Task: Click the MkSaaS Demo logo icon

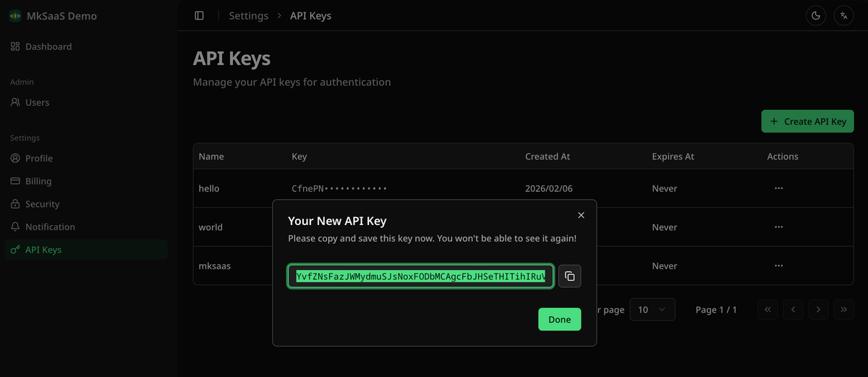Action: click(x=14, y=16)
